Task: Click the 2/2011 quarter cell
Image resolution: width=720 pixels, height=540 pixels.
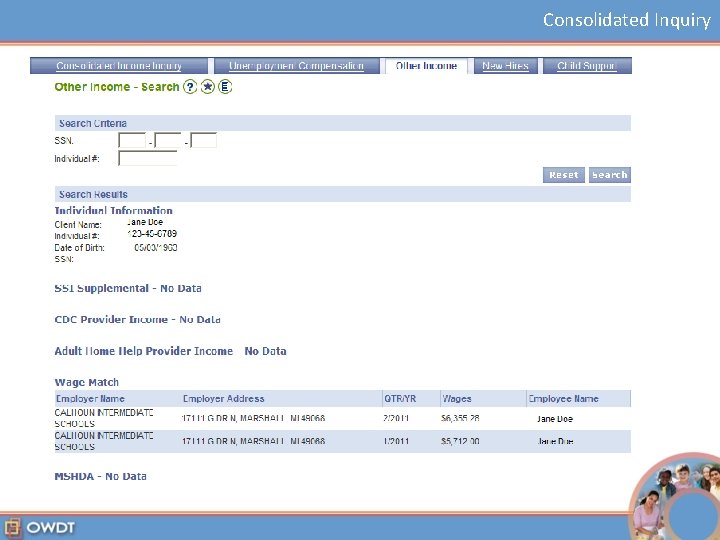Action: 396,418
